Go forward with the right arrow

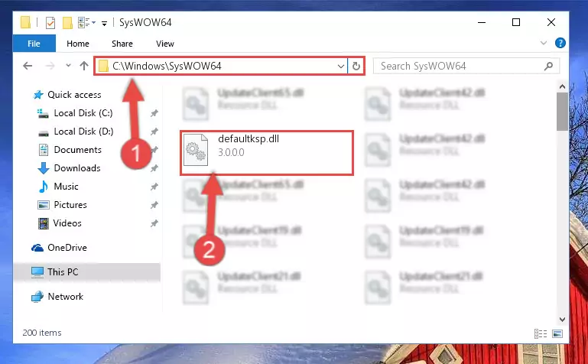[x=50, y=66]
